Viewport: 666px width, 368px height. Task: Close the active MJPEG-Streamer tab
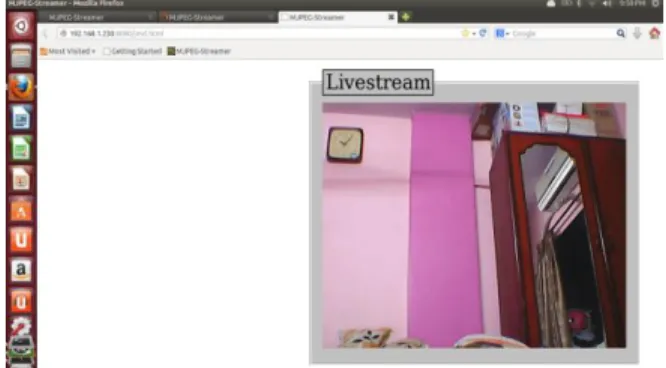point(391,17)
